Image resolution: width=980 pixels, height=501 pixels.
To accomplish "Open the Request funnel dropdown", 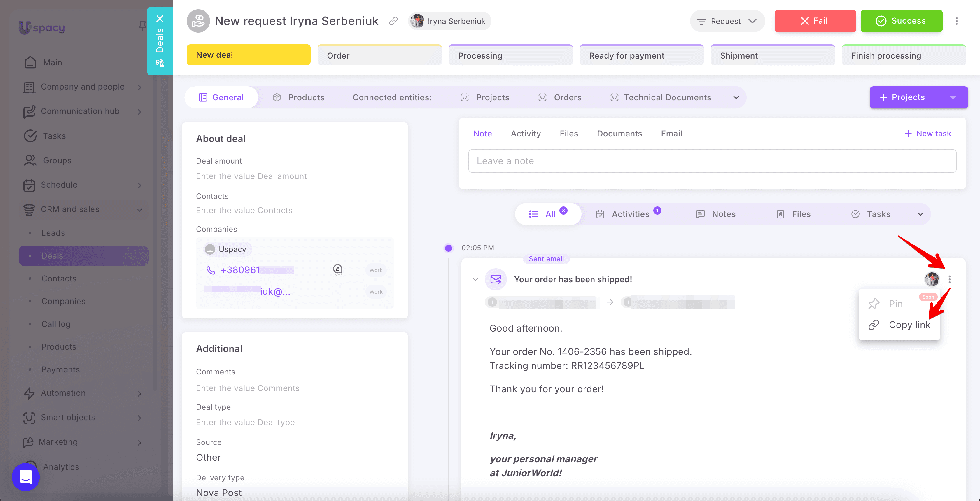I will tap(727, 21).
